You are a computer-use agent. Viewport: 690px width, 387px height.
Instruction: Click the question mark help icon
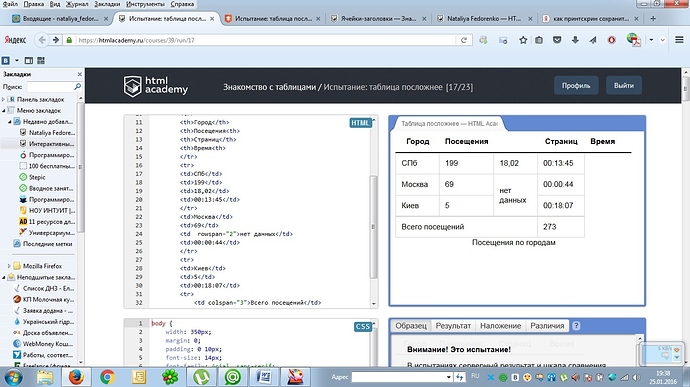coord(576,326)
